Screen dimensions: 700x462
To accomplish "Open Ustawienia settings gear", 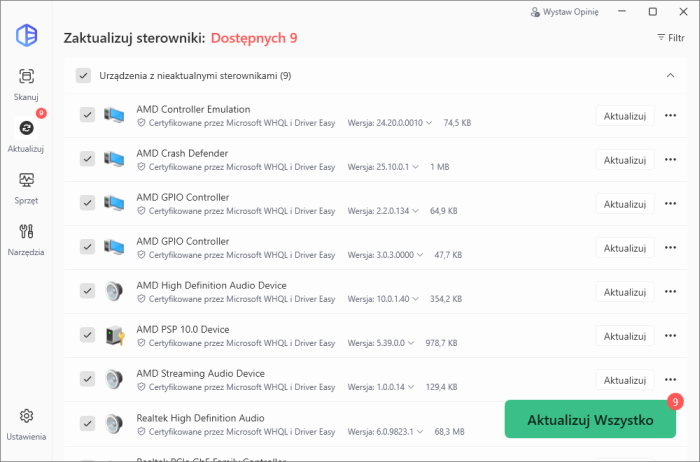I will [x=26, y=424].
